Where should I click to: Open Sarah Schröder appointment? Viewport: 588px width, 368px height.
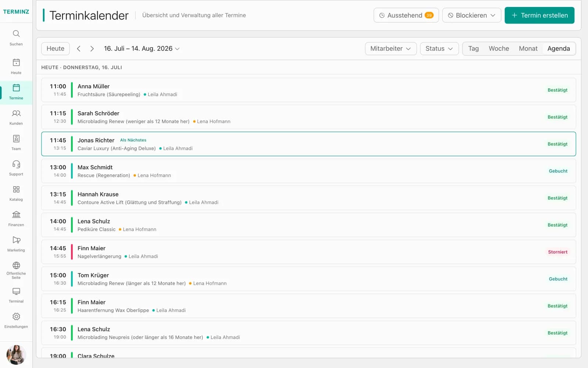point(308,117)
